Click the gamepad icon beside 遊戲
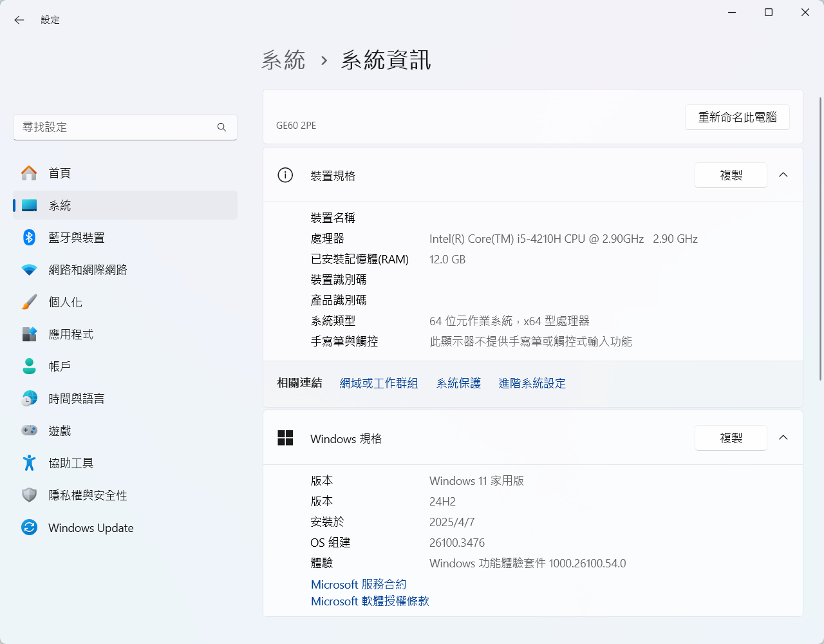 tap(29, 430)
